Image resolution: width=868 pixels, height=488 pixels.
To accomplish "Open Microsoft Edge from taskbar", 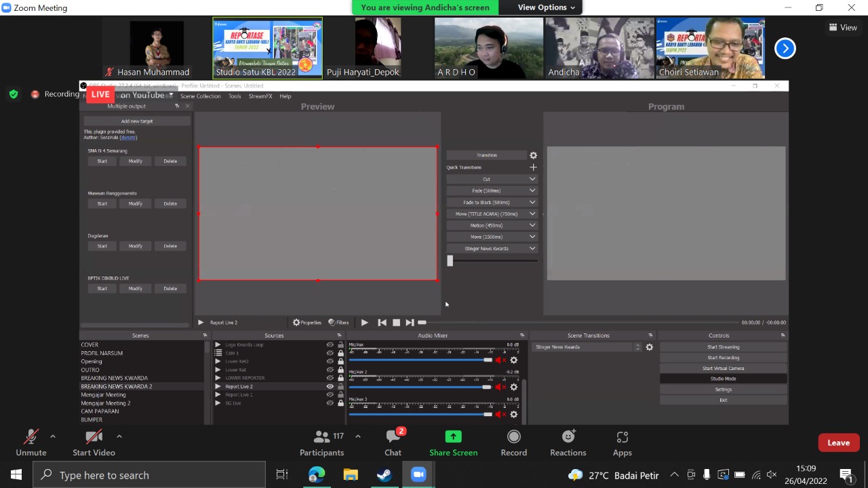I will tap(317, 474).
